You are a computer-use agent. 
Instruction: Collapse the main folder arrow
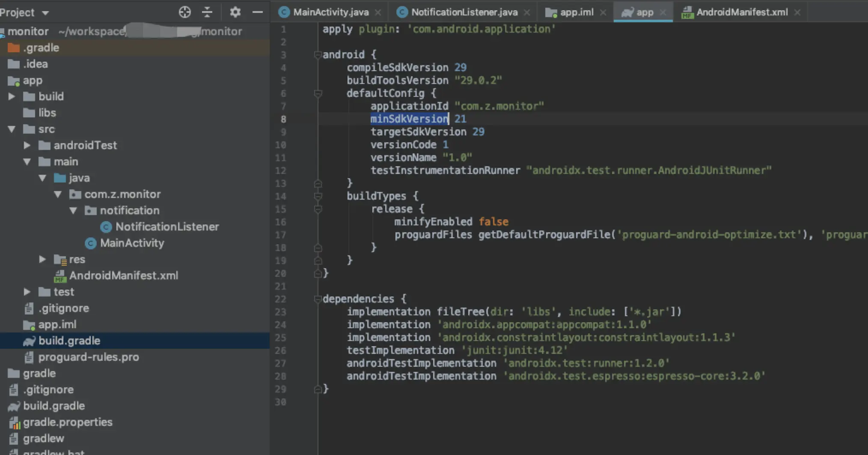tap(27, 162)
